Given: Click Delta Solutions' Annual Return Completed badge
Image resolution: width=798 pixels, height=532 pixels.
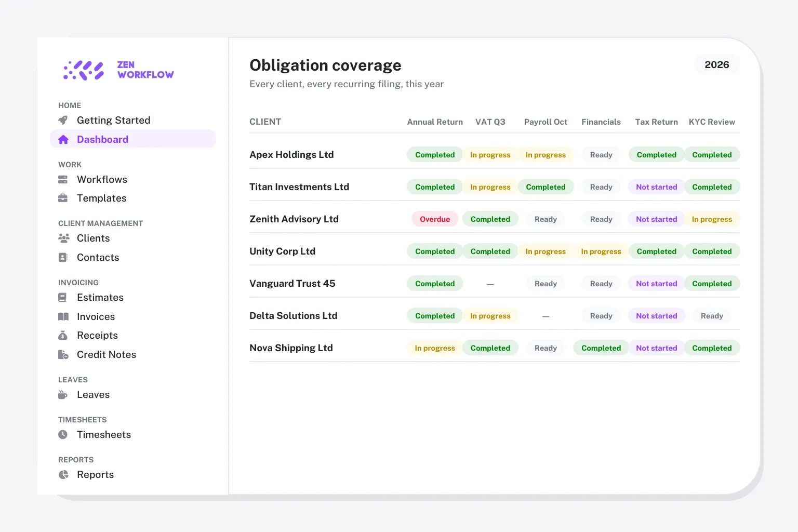Looking at the screenshot, I should 435,315.
